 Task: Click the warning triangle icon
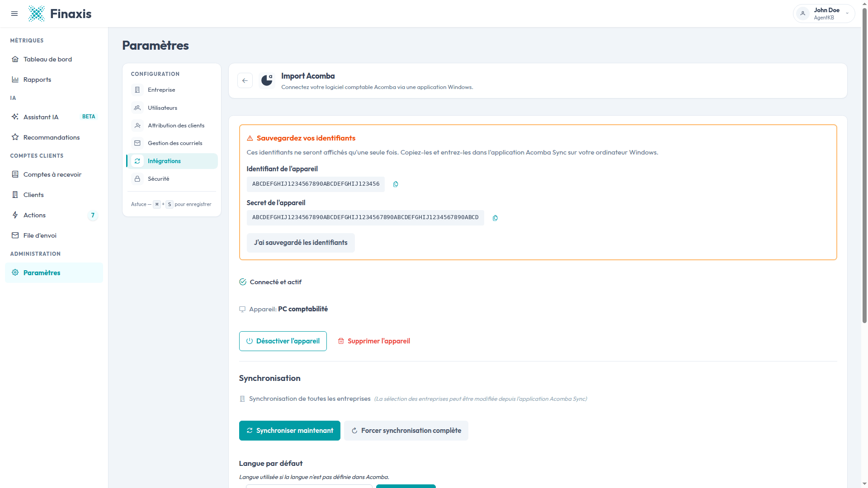pos(250,138)
